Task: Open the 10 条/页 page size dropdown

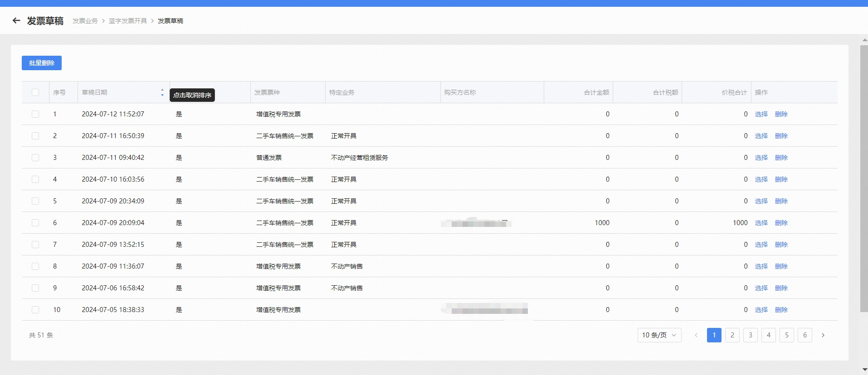Action: click(659, 335)
